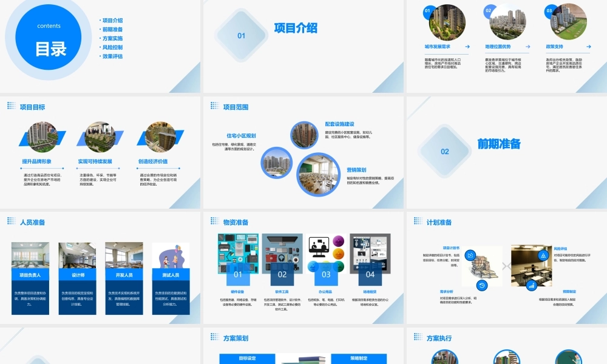Click the dark classroom image in 计划准备
This screenshot has height=364, width=607.
tap(531, 266)
